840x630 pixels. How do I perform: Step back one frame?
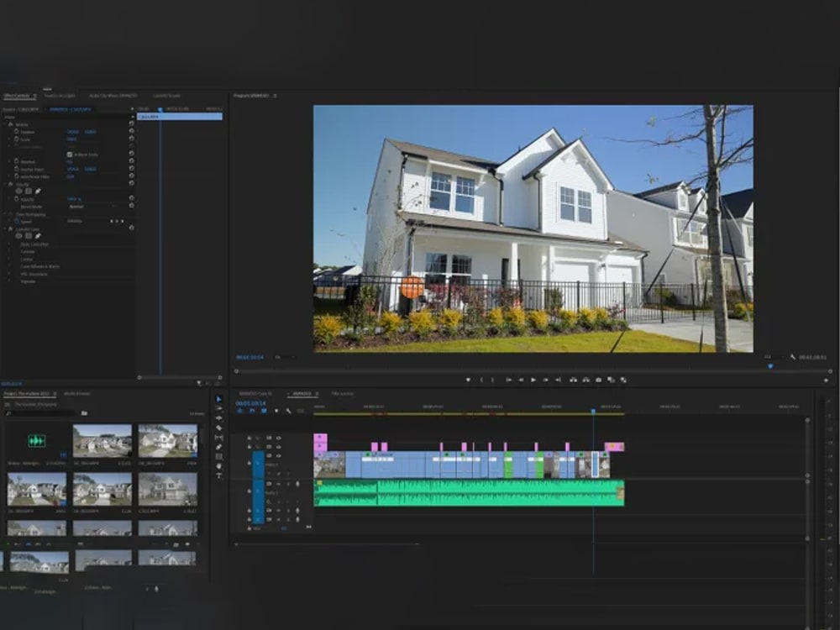521,380
